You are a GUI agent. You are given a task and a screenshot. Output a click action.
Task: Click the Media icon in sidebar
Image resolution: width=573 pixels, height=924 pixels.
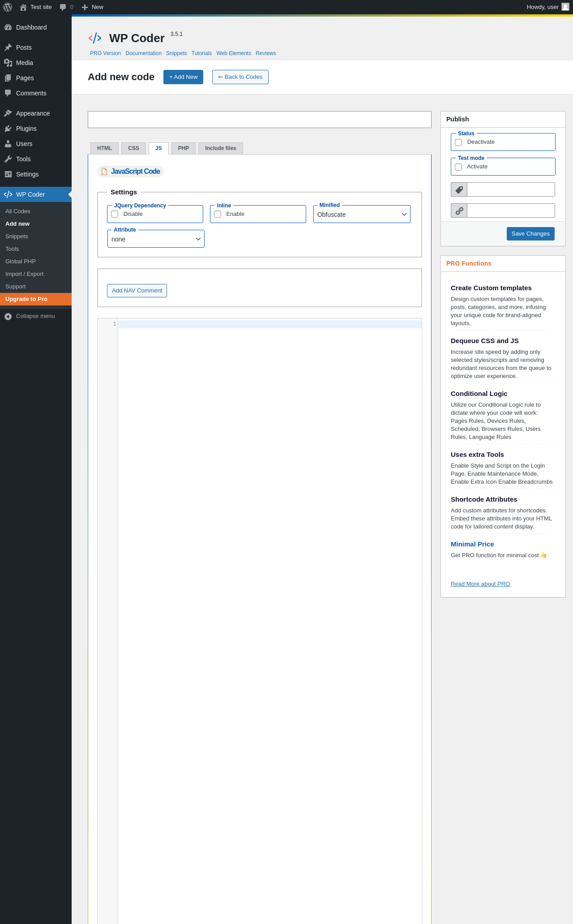[x=8, y=63]
